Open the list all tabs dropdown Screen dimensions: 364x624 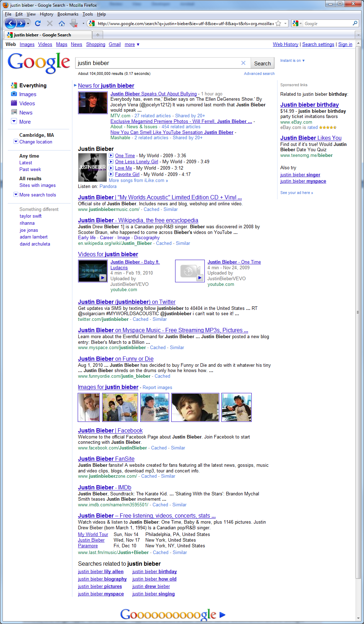(x=358, y=35)
